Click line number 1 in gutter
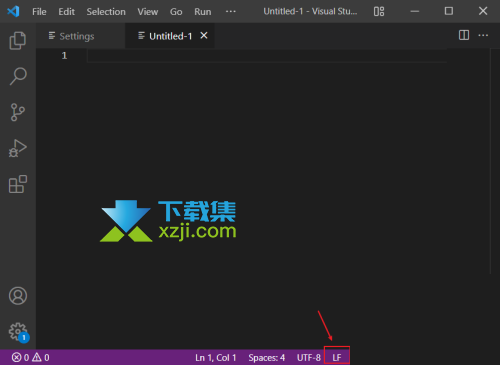Screen dimensions: 500x365 [64, 56]
